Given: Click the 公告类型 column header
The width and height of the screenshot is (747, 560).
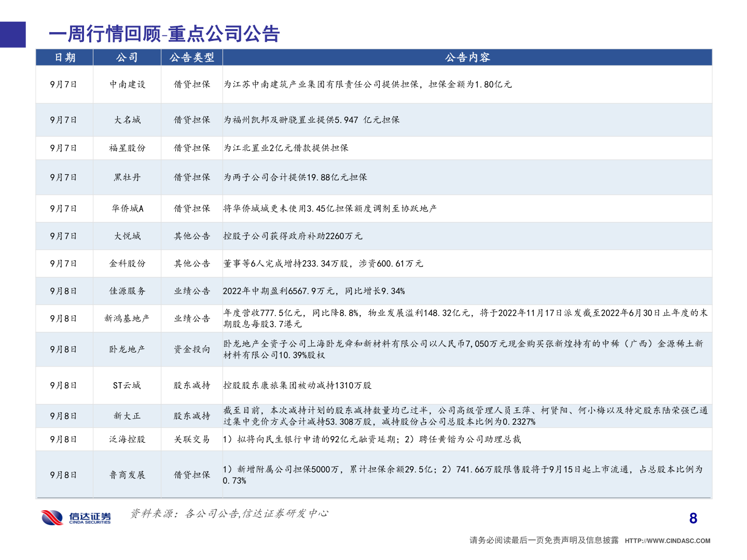Looking at the screenshot, I should coord(191,58).
